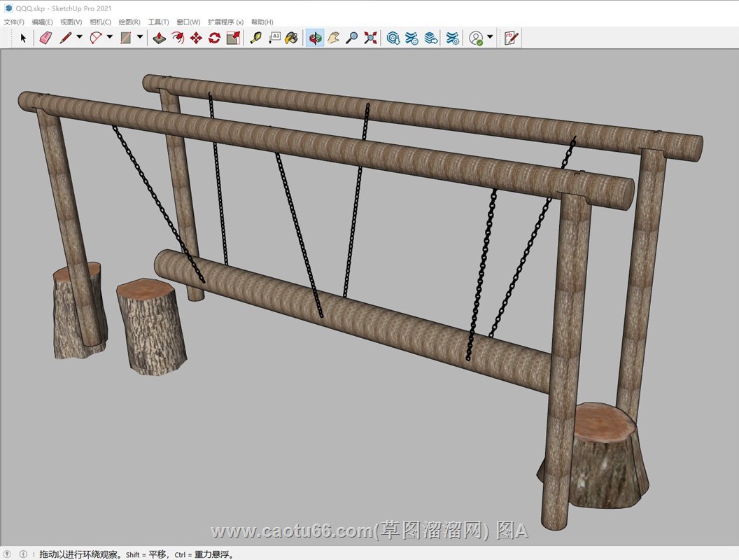
Task: Activate the Push/Pull tool
Action: tap(160, 38)
